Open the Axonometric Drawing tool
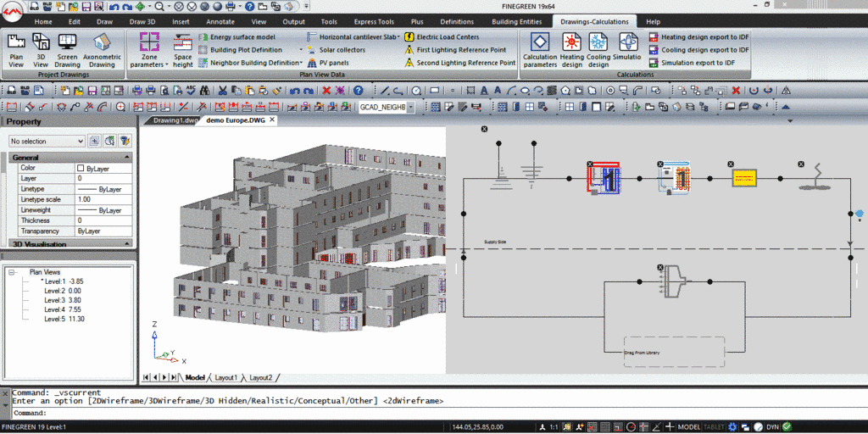 pos(102,50)
